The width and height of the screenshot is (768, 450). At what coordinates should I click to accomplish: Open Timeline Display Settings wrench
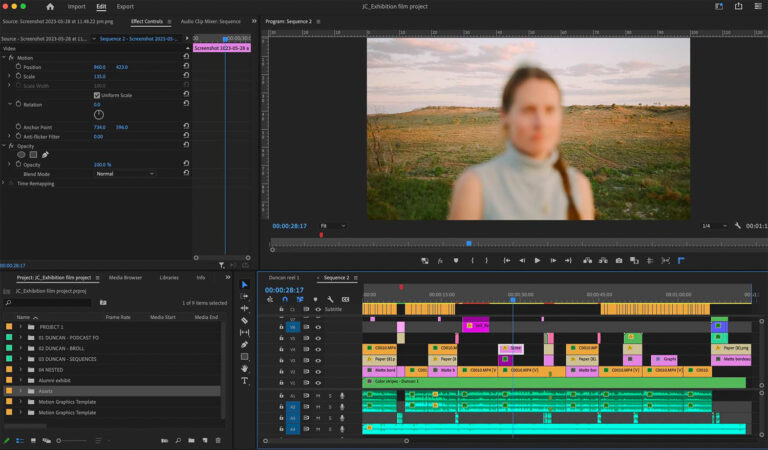[x=330, y=299]
